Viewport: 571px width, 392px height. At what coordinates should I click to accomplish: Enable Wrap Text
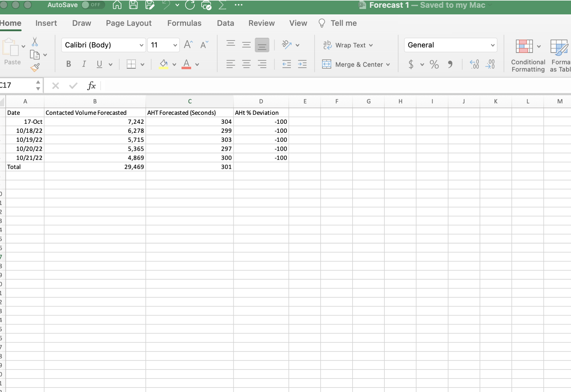pos(348,45)
